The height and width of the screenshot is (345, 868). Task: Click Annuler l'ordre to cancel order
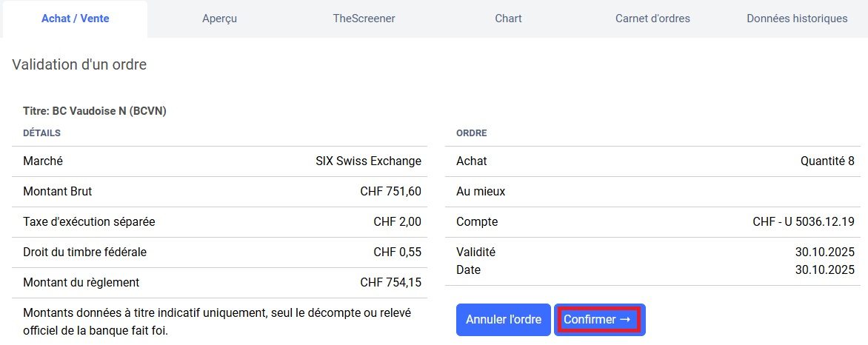[x=503, y=320]
